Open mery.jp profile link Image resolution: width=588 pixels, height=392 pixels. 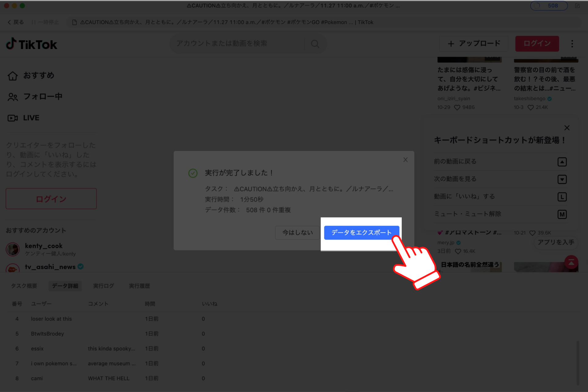coord(446,243)
